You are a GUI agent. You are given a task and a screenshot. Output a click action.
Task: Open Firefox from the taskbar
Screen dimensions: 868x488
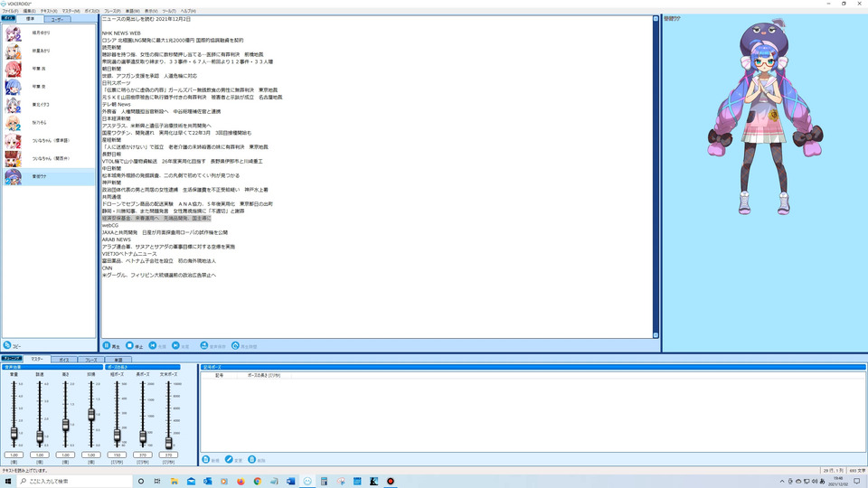click(x=241, y=482)
